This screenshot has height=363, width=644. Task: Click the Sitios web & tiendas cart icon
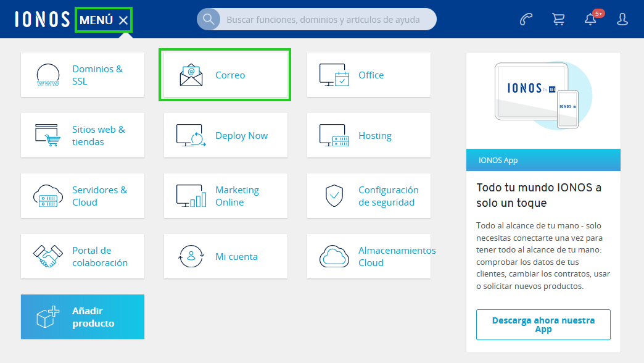(x=48, y=135)
